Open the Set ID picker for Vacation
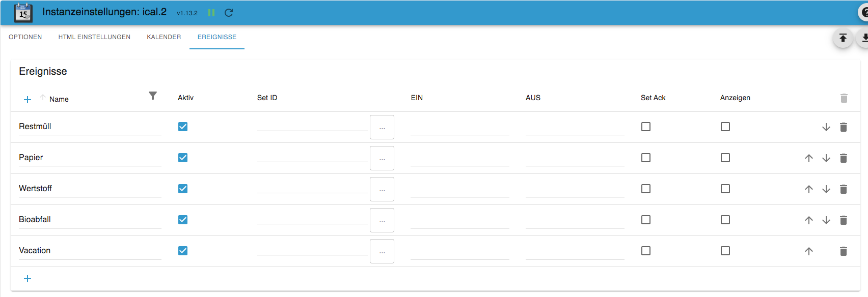This screenshot has height=297, width=868. [x=382, y=251]
